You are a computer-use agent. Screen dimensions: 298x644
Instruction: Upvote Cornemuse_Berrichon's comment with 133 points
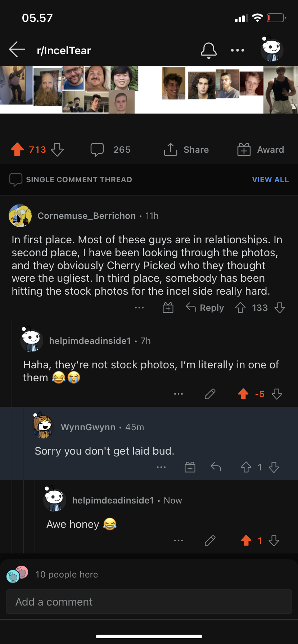pos(240,308)
